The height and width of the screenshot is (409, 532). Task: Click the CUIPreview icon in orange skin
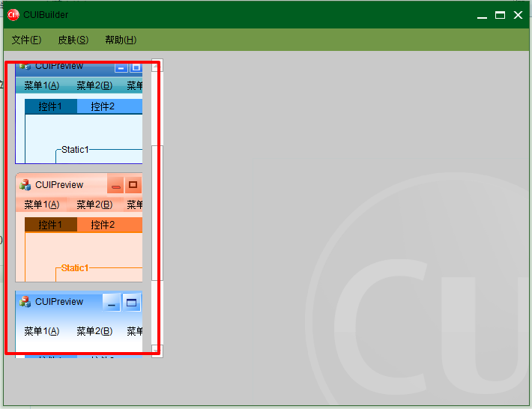25,185
